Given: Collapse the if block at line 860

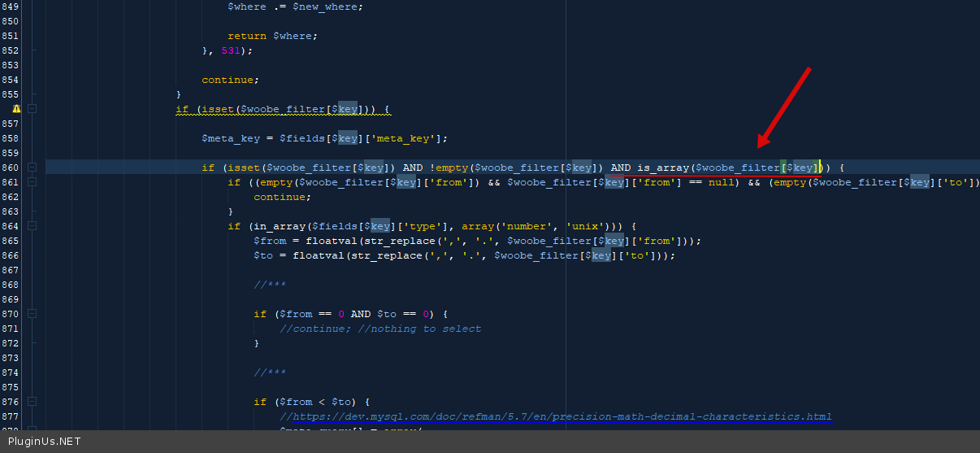Looking at the screenshot, I should pos(32,168).
